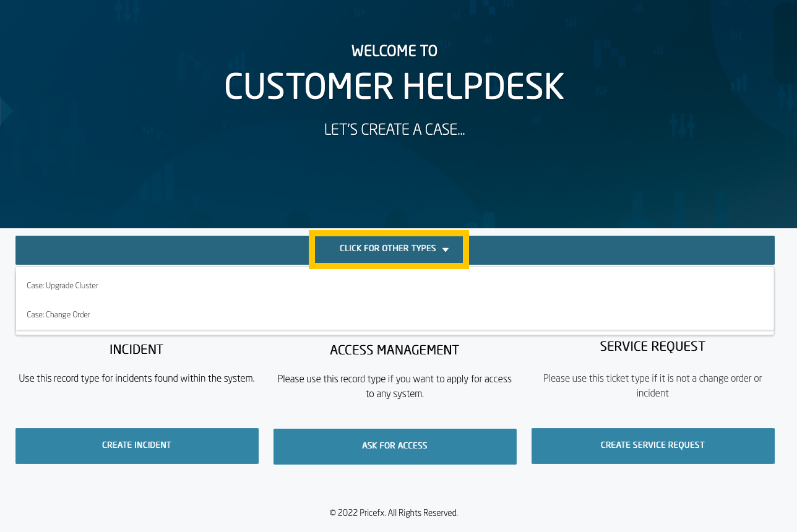Click the Customer Helpdesk banner title
This screenshot has width=797, height=532.
coord(394,87)
